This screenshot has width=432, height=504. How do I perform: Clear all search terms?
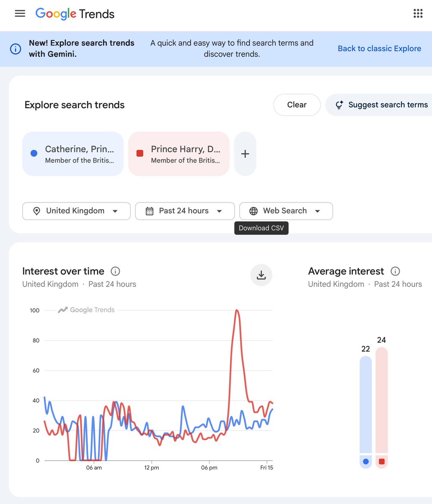(297, 105)
